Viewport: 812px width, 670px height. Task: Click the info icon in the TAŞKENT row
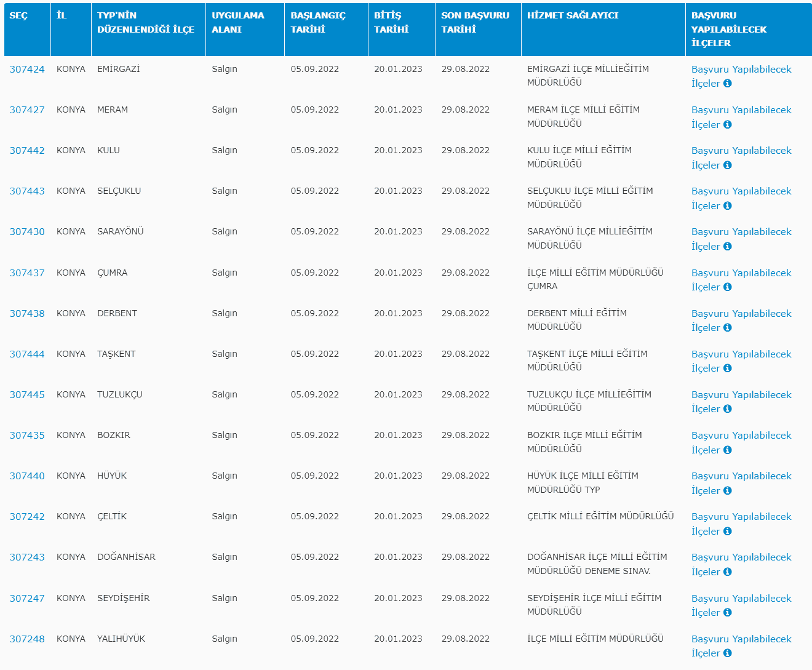727,369
